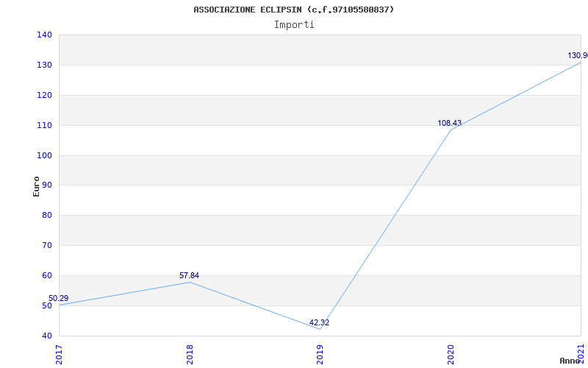Click the 2021 x-axis label
Viewport: 588px width, 368px height.
pos(581,355)
